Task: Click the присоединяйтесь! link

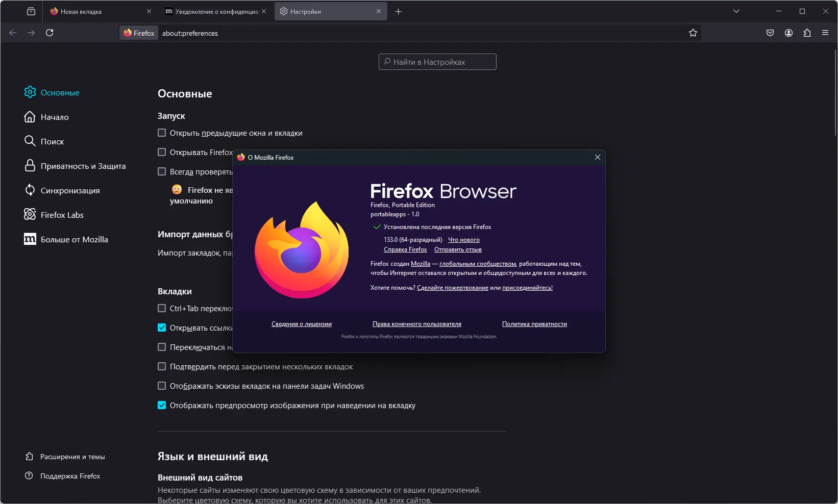Action: [527, 288]
